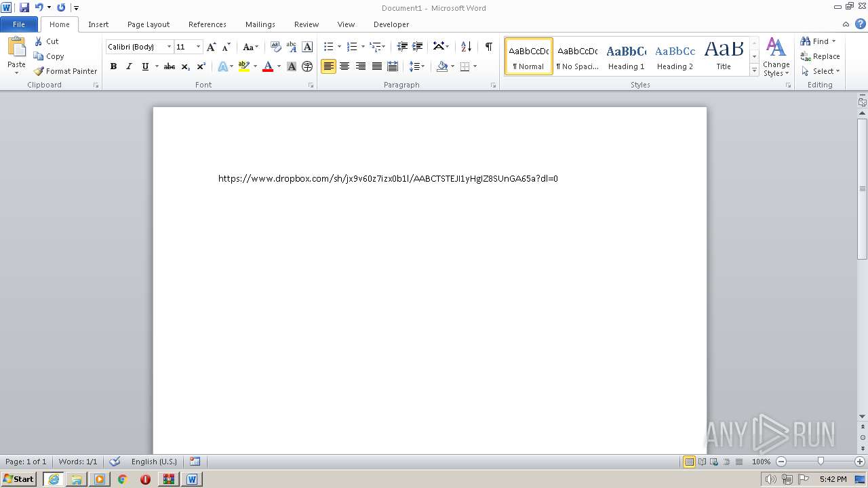Open the Select dropdown in Editing
Image resolution: width=868 pixels, height=488 pixels.
coord(821,71)
